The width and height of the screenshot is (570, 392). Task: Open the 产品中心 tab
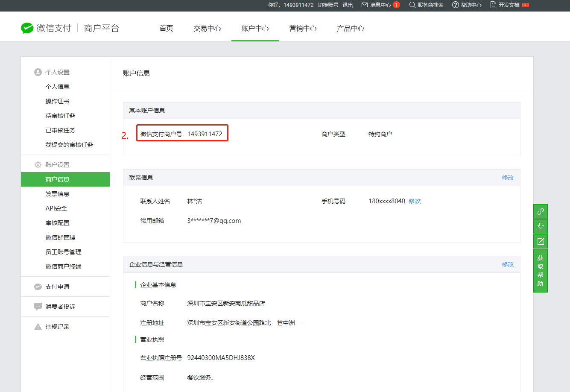351,29
